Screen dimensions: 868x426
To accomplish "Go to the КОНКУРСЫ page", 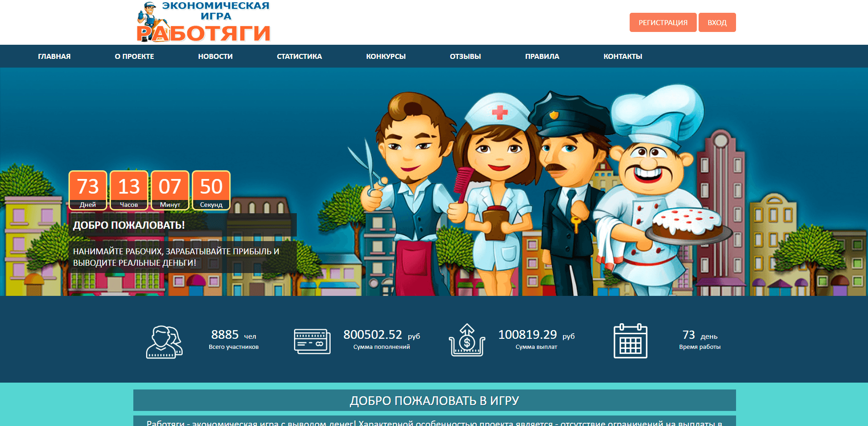I will tap(386, 56).
